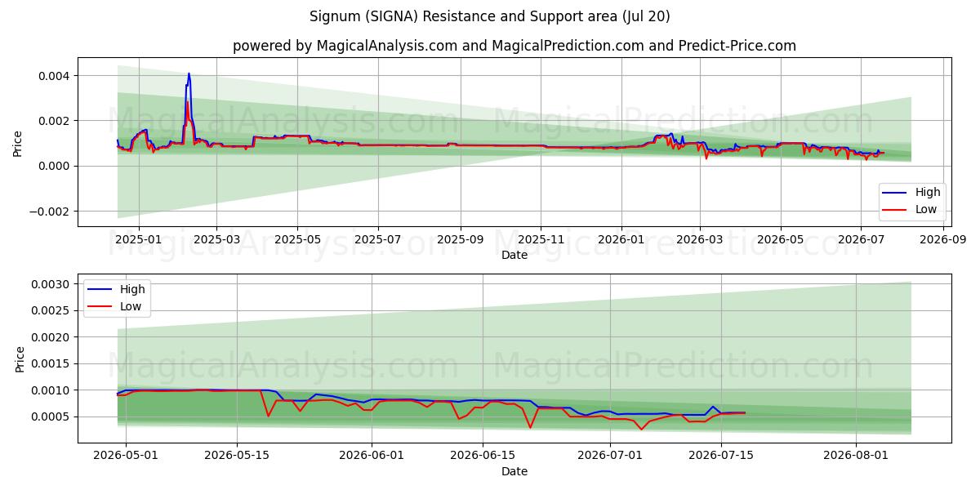
Task: Click the "Date" axis label under the upper chart
Action: coord(514,256)
